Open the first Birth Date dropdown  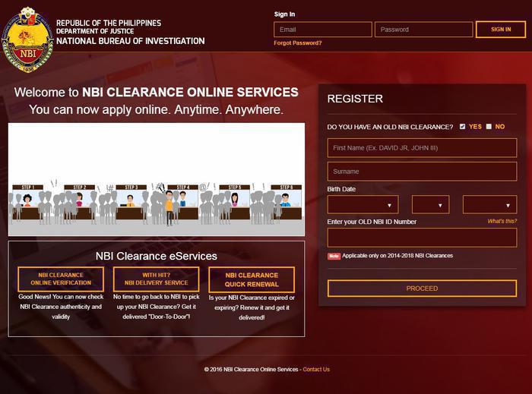click(x=363, y=205)
